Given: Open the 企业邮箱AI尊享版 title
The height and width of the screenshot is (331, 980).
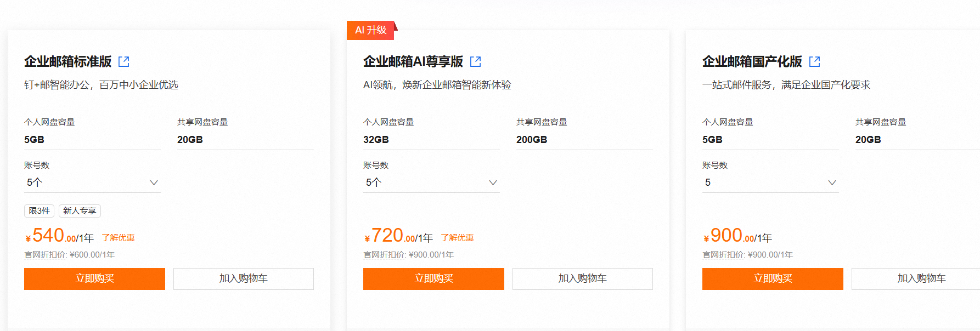Looking at the screenshot, I should 413,62.
